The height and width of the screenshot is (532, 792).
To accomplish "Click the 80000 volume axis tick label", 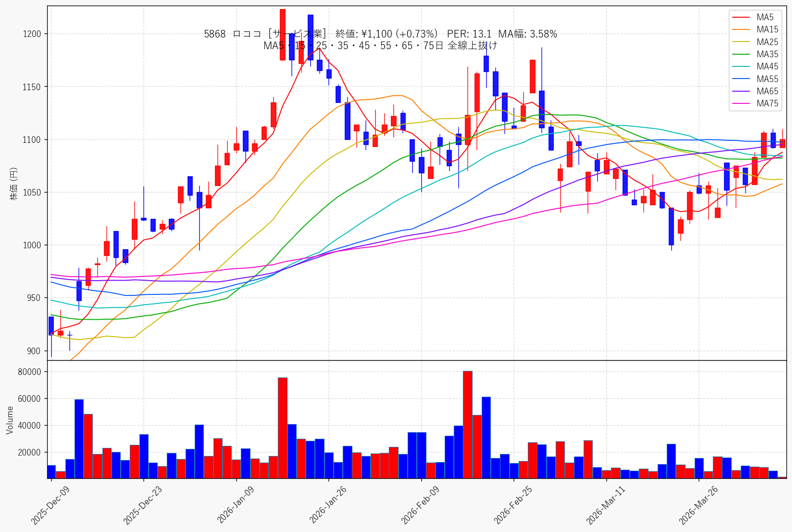I will coord(29,372).
